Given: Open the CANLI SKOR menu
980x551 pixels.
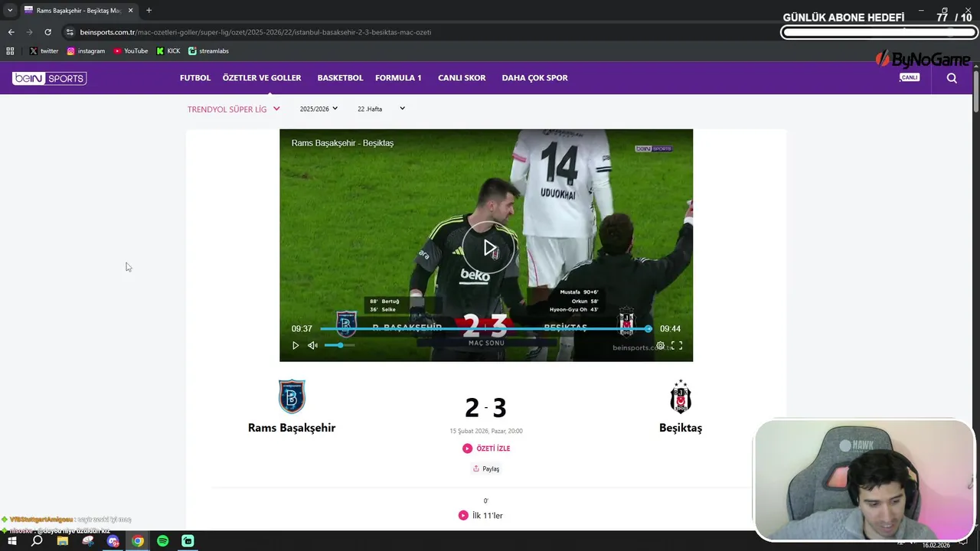Looking at the screenshot, I should (x=462, y=78).
